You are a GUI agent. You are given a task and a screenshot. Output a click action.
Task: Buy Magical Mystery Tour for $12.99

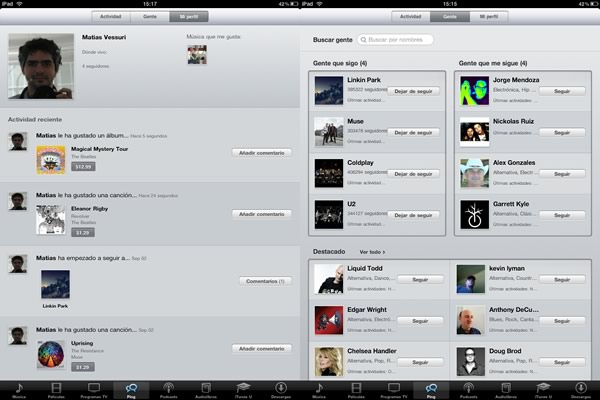(x=83, y=167)
